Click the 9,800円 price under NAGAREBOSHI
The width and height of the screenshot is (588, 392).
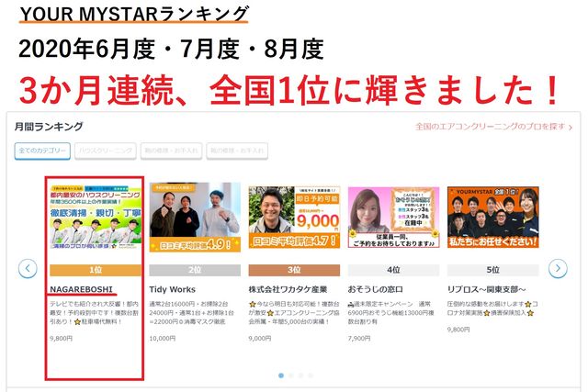(62, 339)
